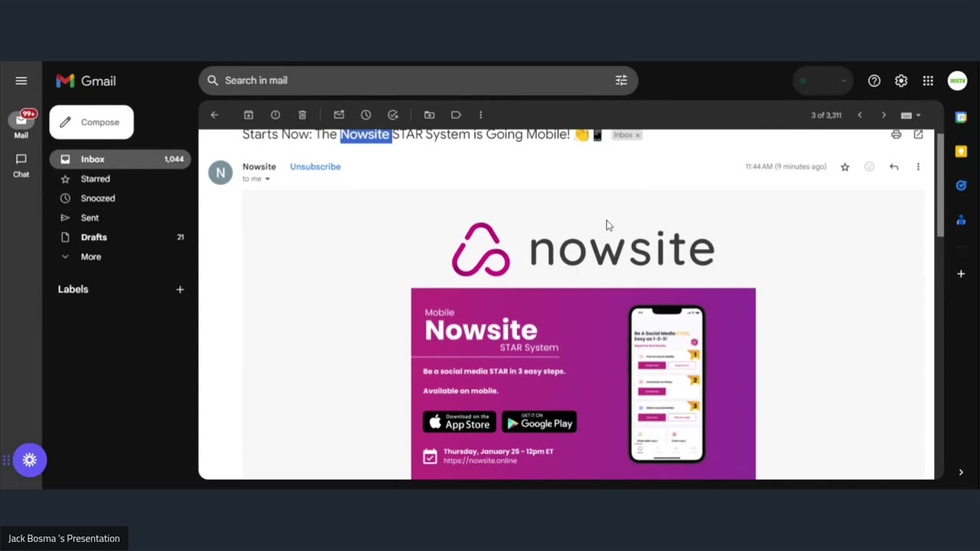
Task: Show details dropdown next to 'to me'
Action: click(267, 179)
